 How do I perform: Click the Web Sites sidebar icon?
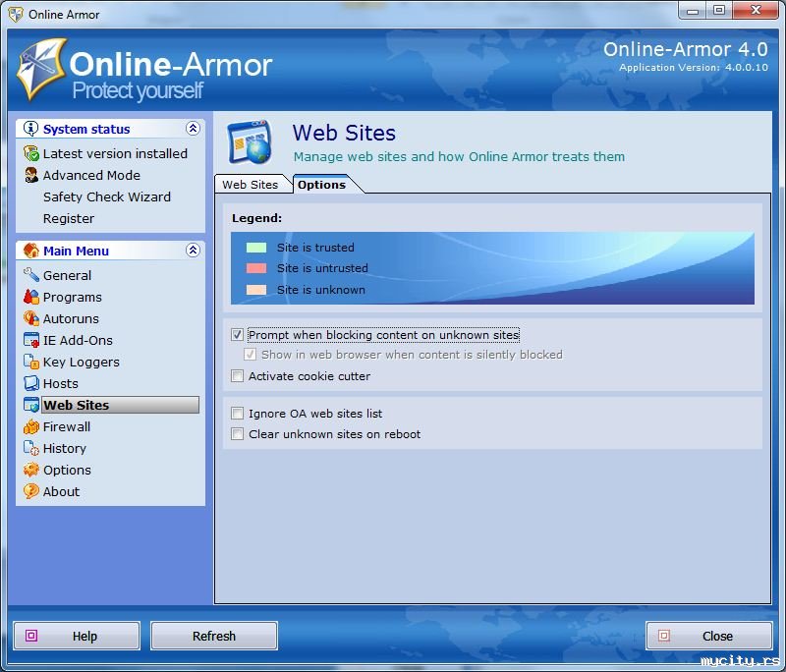pyautogui.click(x=31, y=405)
